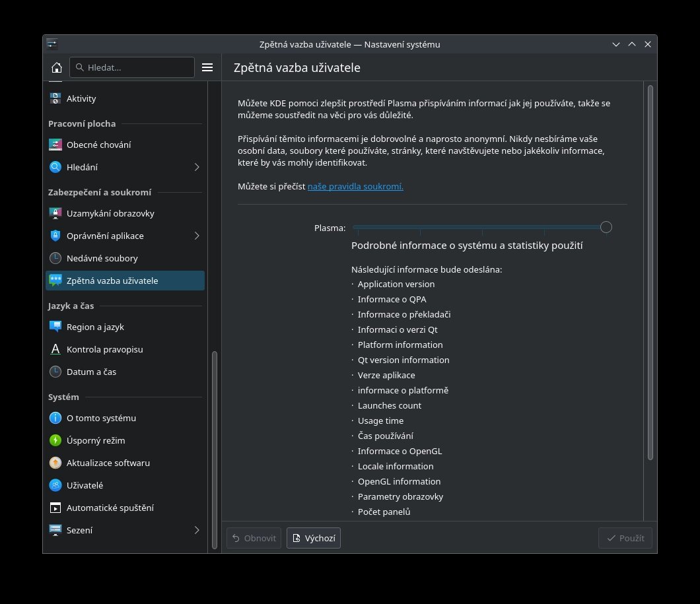Open the naše pravidla soukromí link
This screenshot has width=700, height=604.
point(355,186)
